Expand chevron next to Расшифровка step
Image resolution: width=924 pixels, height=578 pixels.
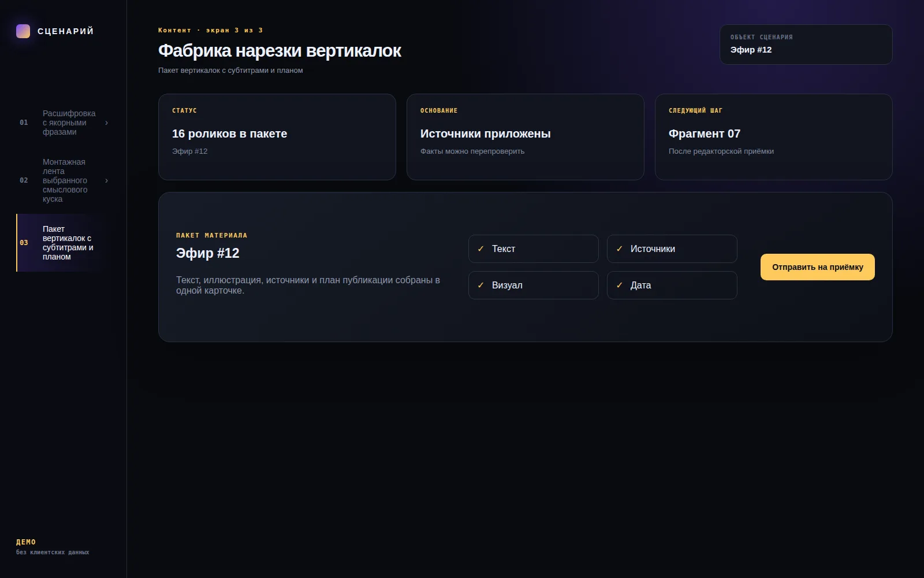coord(106,123)
